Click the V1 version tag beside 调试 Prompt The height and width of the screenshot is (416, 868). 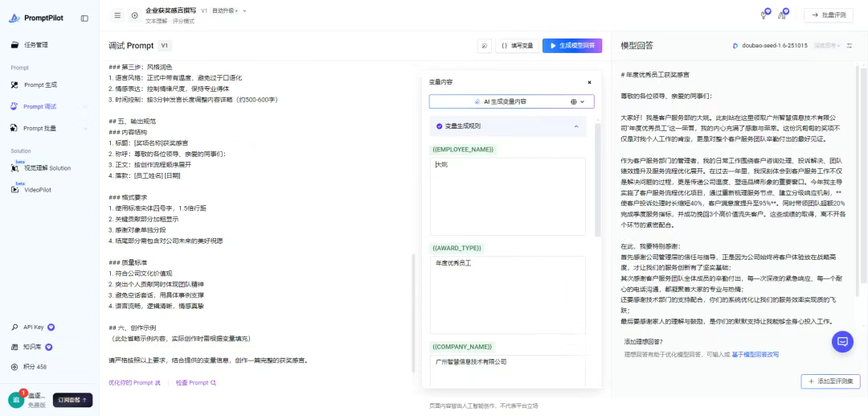(165, 45)
